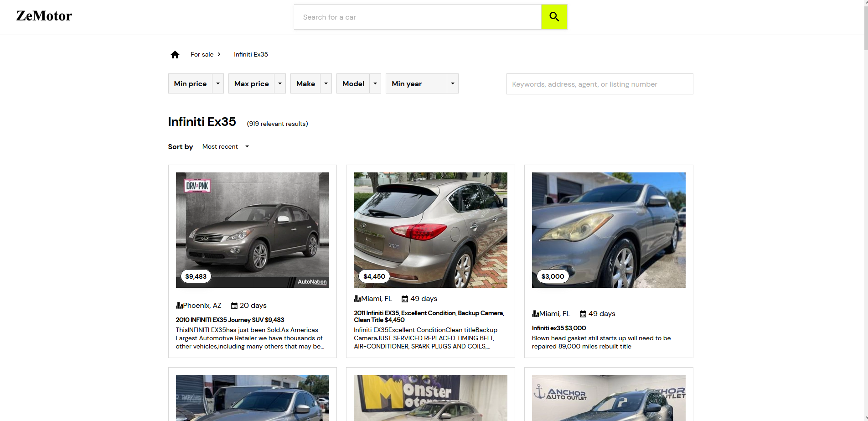This screenshot has width=868, height=421.
Task: Click '20 days' listing age text
Action: (253, 306)
